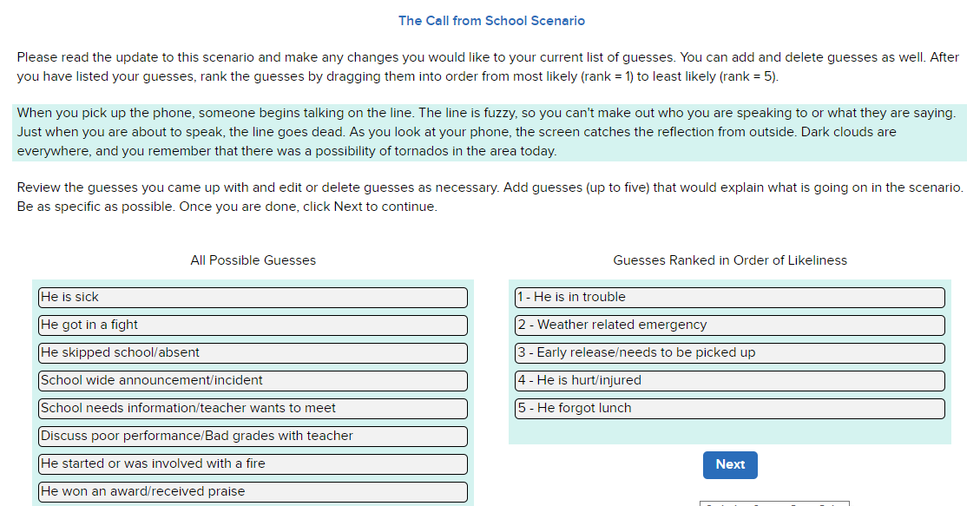Click 'The Call from School Scenario' title
The image size is (980, 506).
tap(491, 21)
